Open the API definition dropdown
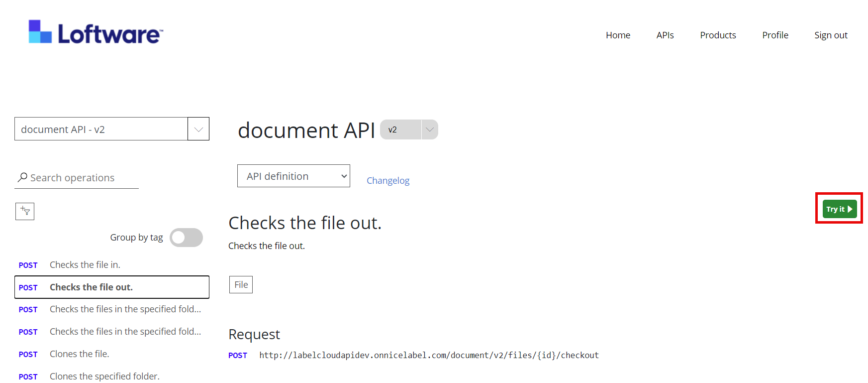 (x=293, y=176)
